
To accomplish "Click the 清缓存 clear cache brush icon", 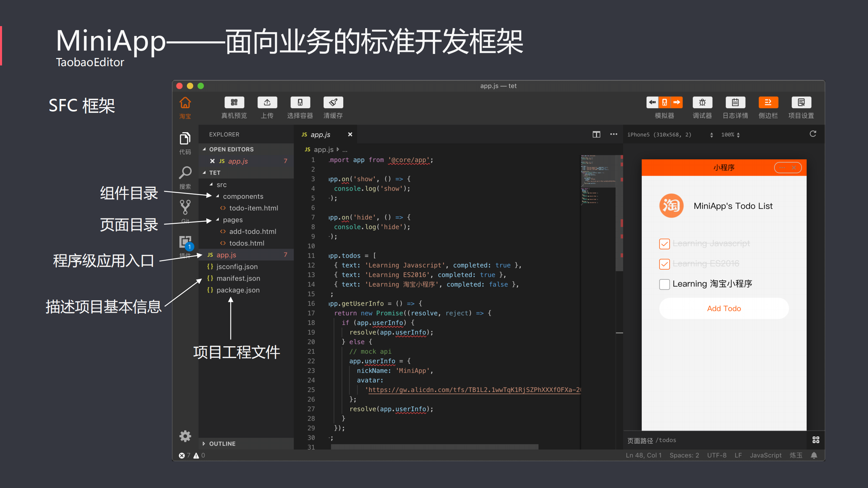I will (x=333, y=102).
